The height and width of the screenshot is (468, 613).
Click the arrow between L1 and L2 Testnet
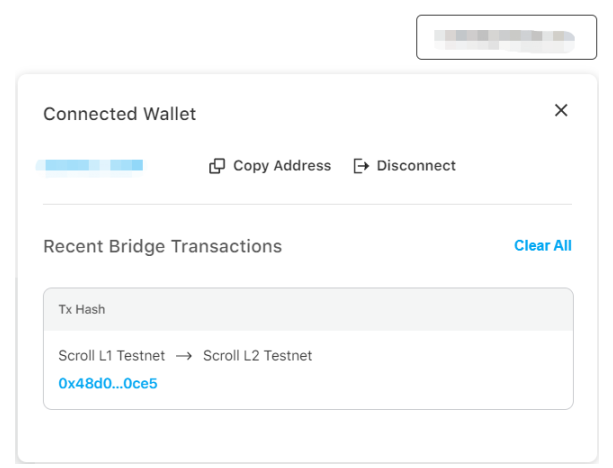[x=184, y=356]
